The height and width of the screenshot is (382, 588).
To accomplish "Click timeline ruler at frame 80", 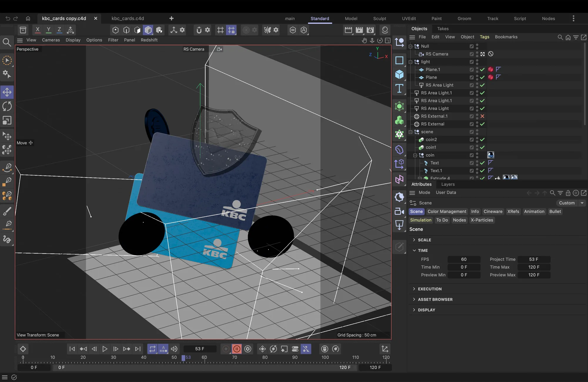I will pyautogui.click(x=265, y=358).
